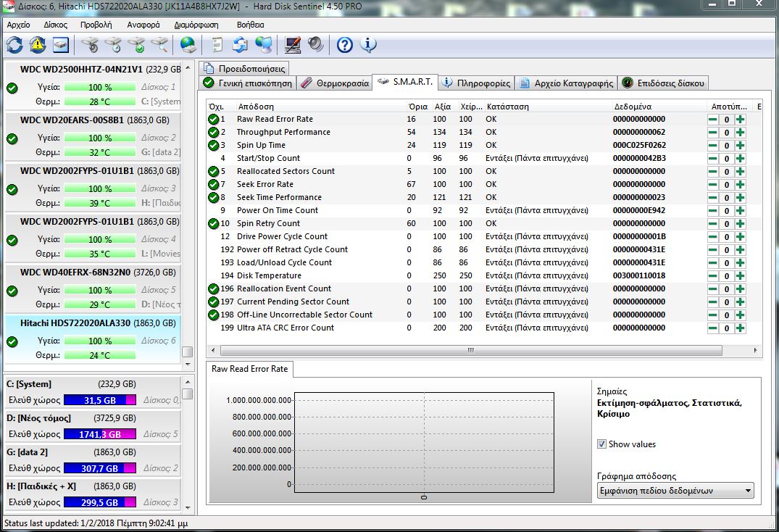This screenshot has width=779, height=532.
Task: Click free space bar of C: [System]
Action: click(x=100, y=400)
